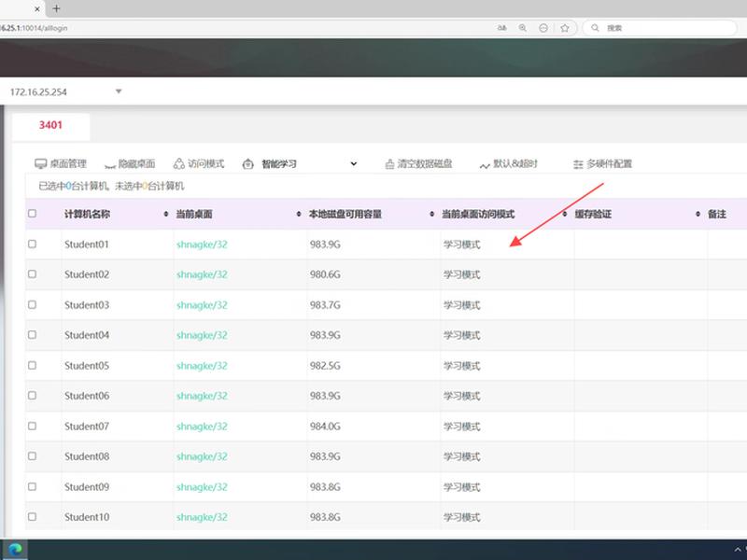Open Student05's shnagke/32 desktop link
This screenshot has width=747, height=560.
tap(202, 366)
